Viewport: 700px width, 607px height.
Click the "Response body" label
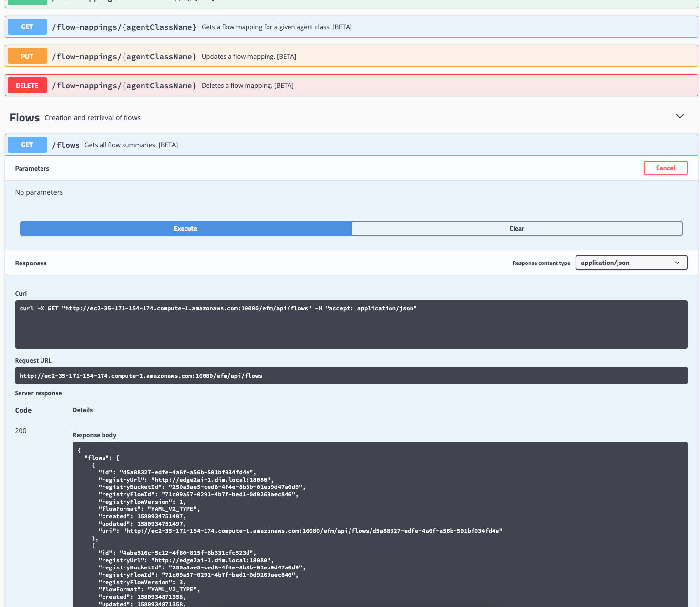94,435
